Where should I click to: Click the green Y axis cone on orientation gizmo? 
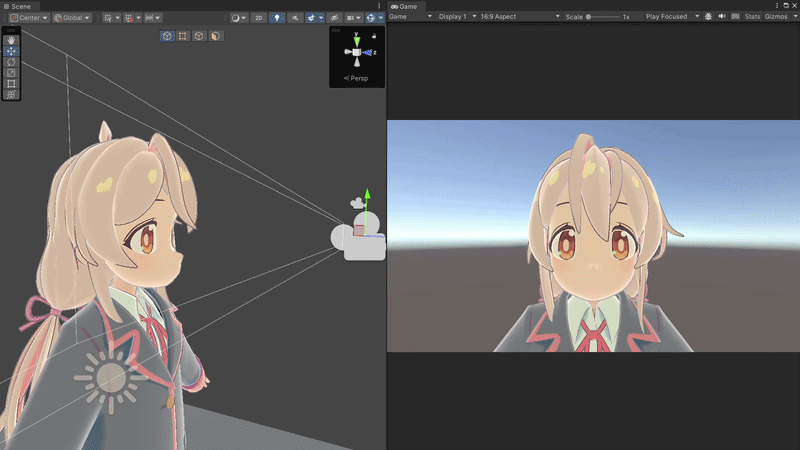[x=357, y=41]
